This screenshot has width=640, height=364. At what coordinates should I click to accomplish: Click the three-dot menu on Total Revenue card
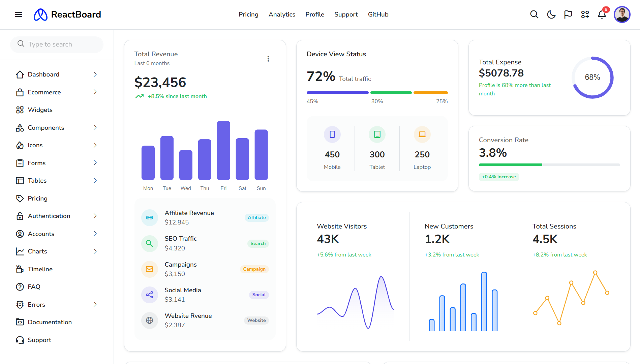click(x=268, y=59)
